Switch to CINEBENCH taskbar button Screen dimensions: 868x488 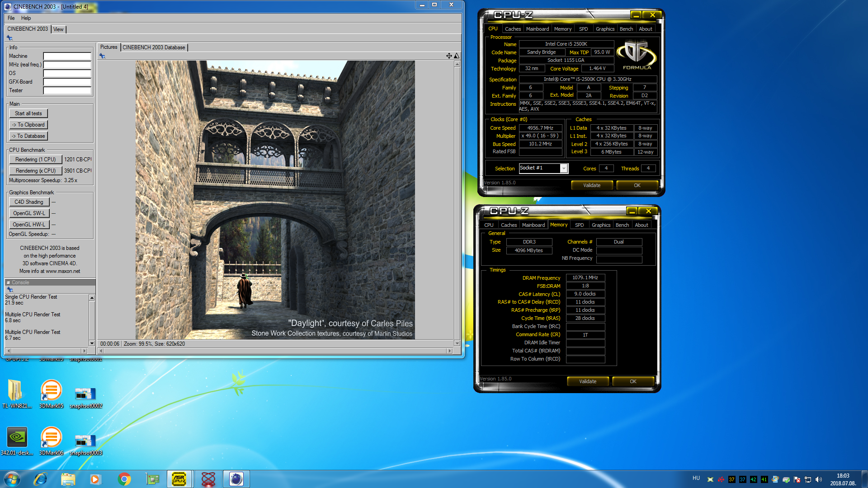pos(236,479)
